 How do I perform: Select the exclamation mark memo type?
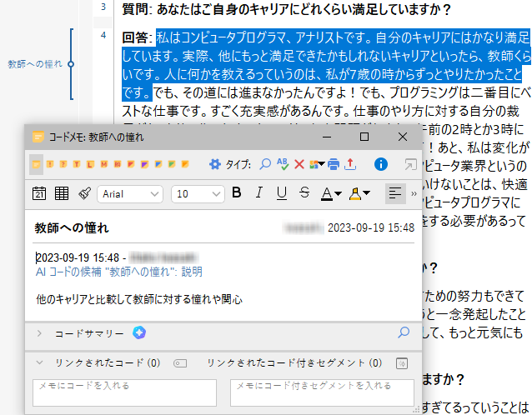pyautogui.click(x=50, y=164)
